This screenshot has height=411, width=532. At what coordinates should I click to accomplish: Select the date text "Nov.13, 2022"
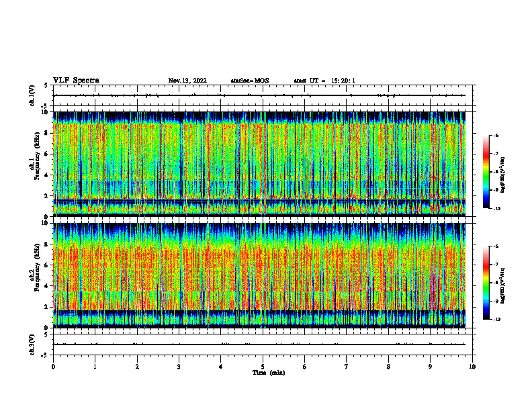187,81
